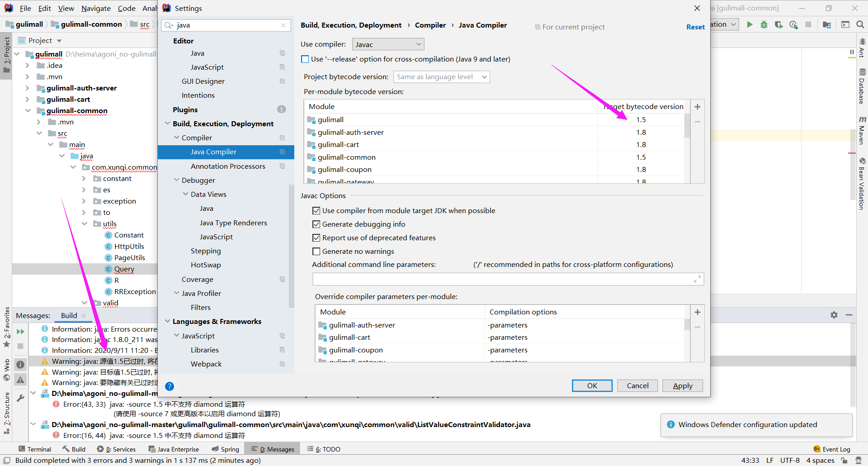Uncheck Report use of deprecated features
The width and height of the screenshot is (868, 466).
coord(316,238)
